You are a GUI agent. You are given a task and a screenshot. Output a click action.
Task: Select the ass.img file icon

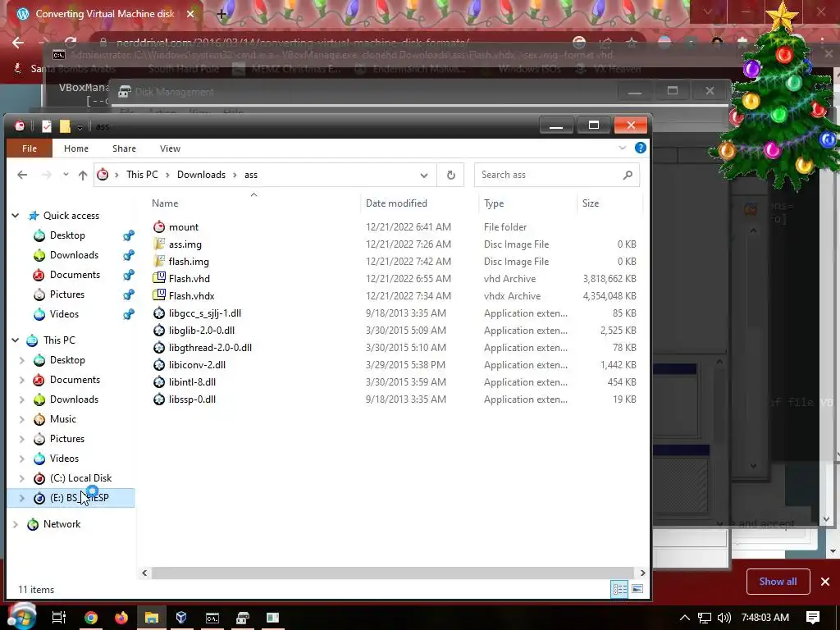[x=159, y=244]
